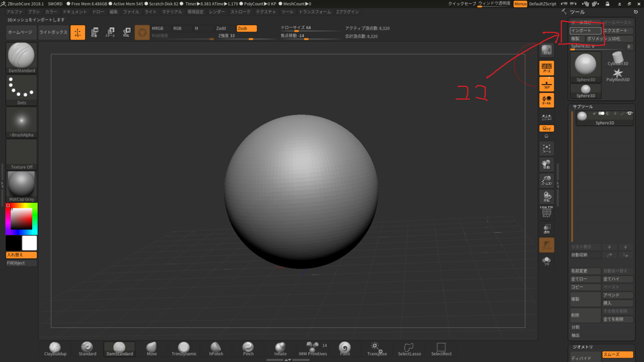The height and width of the screenshot is (362, 644).
Task: Activate Move mode icon in top shelf
Action: point(94,32)
